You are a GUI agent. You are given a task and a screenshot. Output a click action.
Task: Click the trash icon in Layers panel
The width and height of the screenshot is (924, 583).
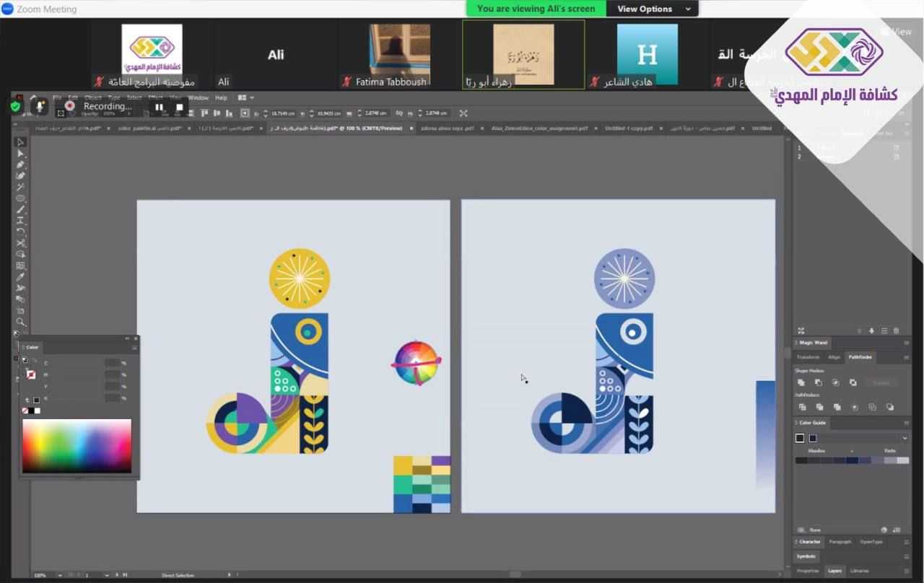897,330
